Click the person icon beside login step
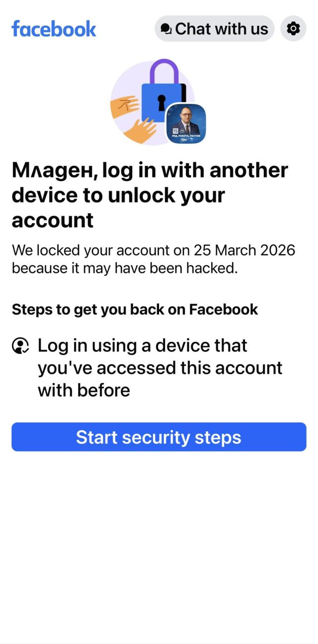This screenshot has height=644, width=318. pos(20,346)
